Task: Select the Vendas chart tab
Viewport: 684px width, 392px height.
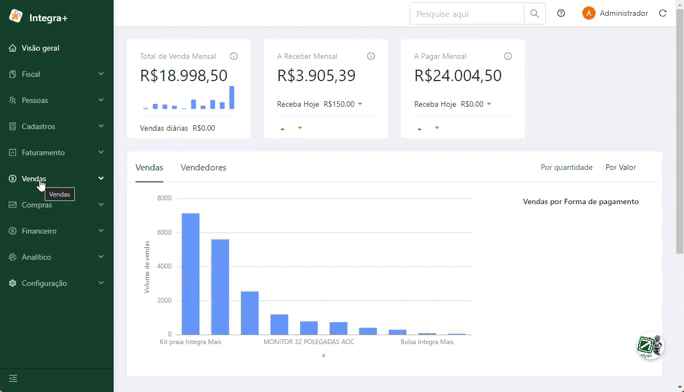Action: (x=149, y=167)
